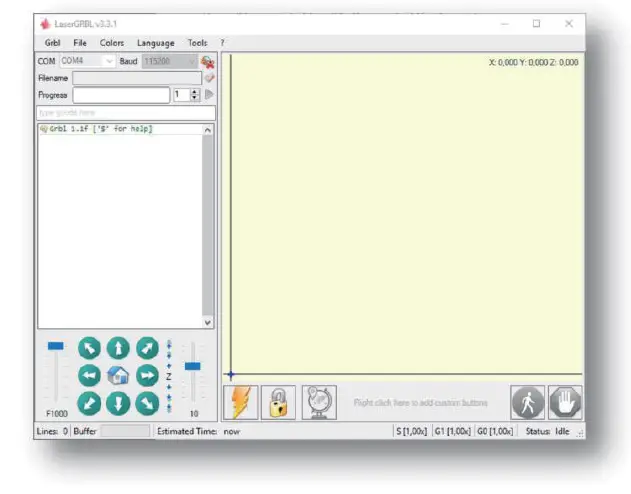
Task: Open the Grbl menu
Action: click(53, 43)
